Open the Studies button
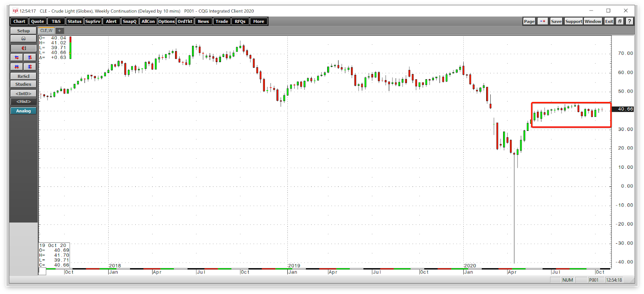644x294 pixels. pos(23,84)
